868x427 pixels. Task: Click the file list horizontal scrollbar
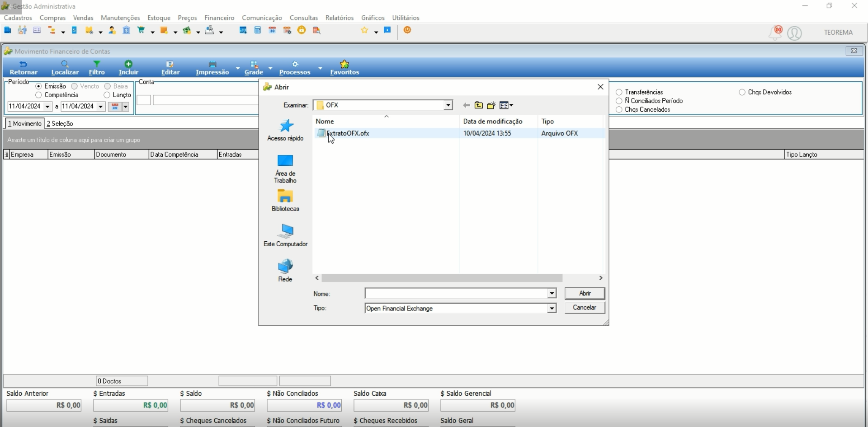pos(442,278)
